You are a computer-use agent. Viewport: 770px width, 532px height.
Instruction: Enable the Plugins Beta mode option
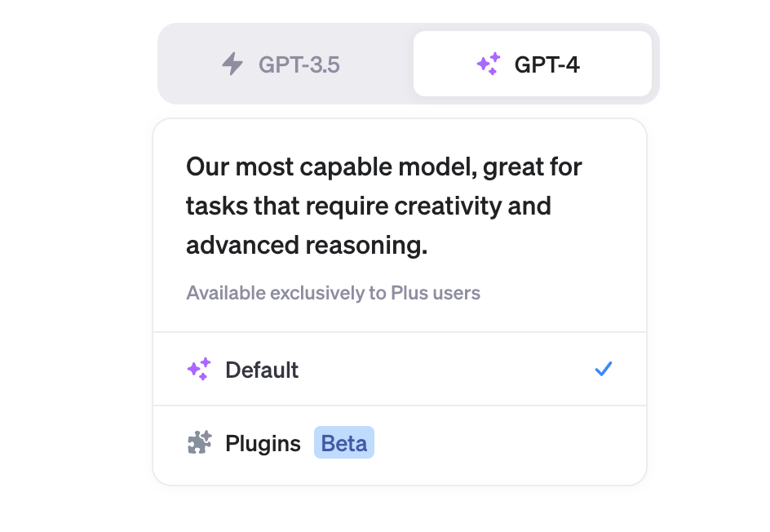click(400, 443)
